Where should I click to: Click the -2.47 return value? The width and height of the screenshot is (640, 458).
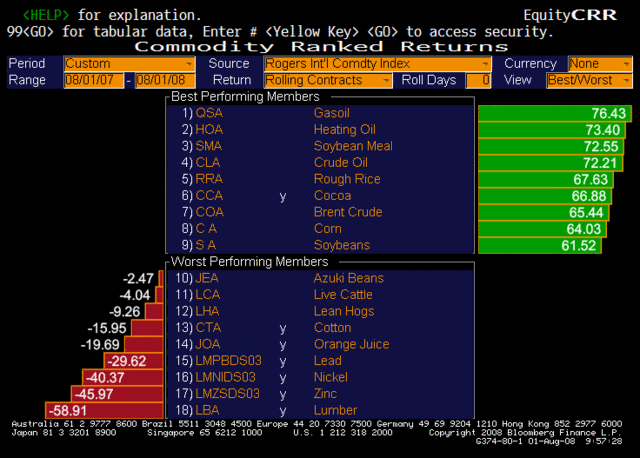point(138,279)
